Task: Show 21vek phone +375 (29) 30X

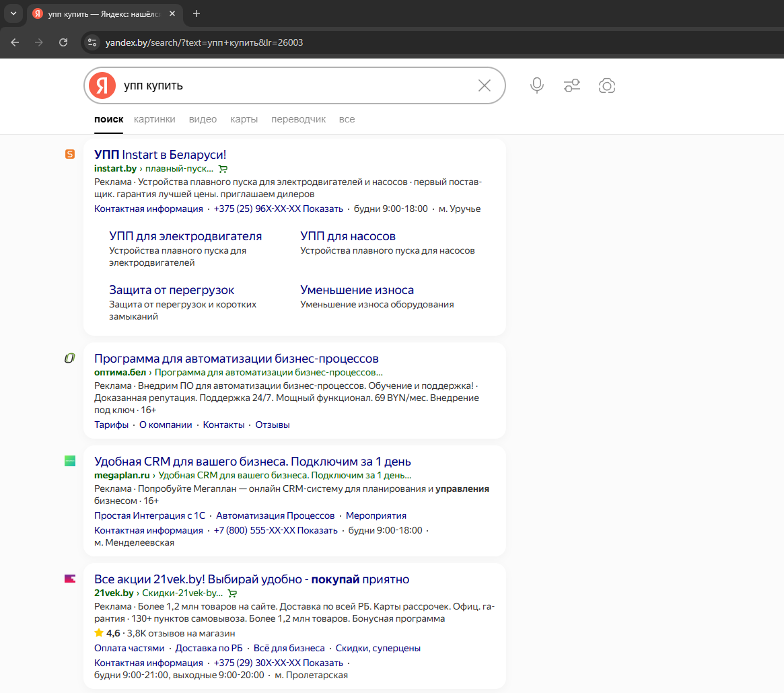Action: pos(279,663)
